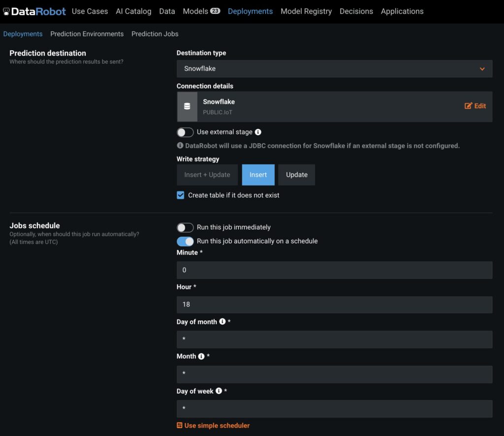504x436 pixels.
Task: Toggle the Use external stage switch
Action: (x=185, y=132)
